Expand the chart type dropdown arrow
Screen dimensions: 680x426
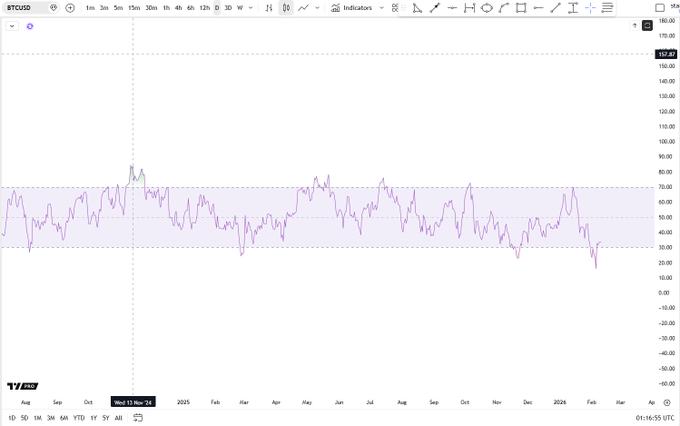318,8
